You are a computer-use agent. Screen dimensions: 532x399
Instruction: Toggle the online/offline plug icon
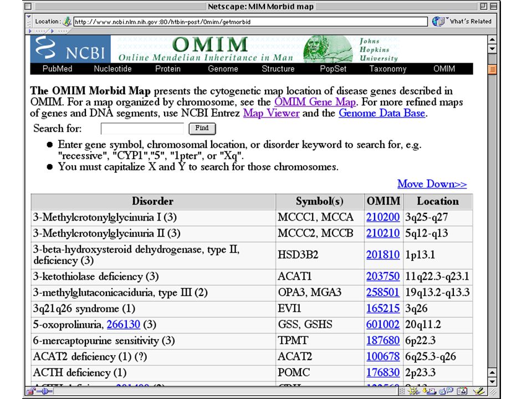coord(45,391)
